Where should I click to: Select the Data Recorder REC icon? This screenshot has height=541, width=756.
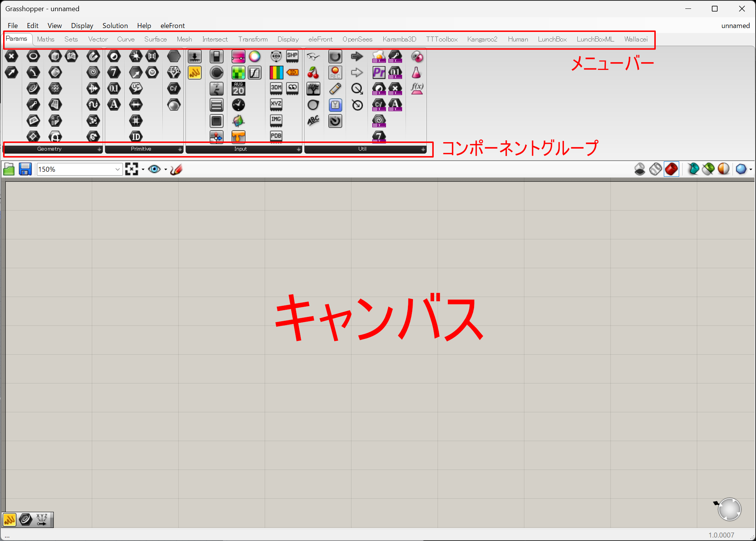click(x=335, y=73)
